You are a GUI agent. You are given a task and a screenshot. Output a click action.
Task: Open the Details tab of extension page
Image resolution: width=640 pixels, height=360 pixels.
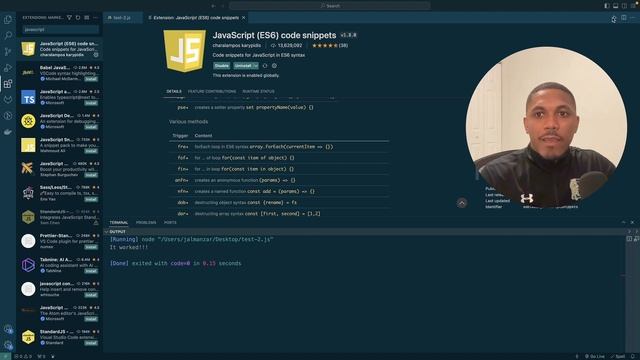point(174,91)
